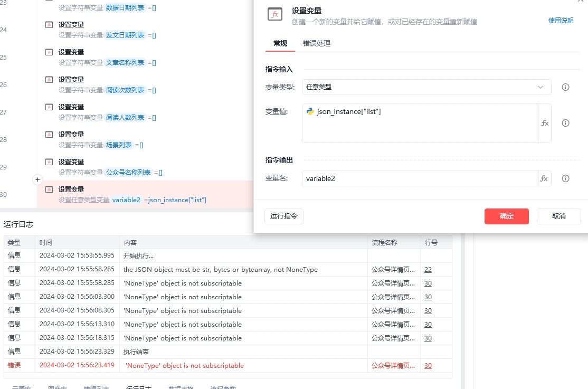Image resolution: width=588 pixels, height=389 pixels.
Task: Open info tooltip for variable name
Action: pyautogui.click(x=565, y=178)
